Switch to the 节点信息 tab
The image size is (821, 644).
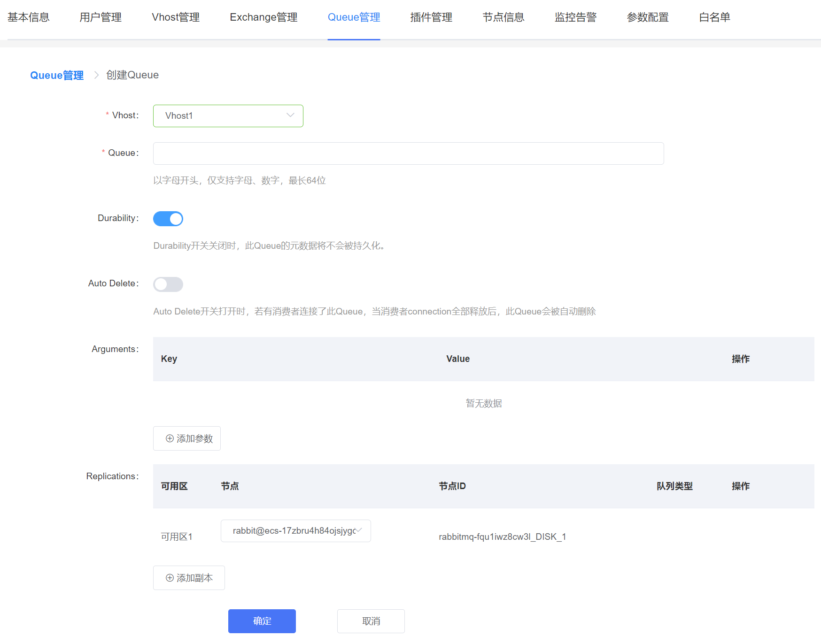pyautogui.click(x=503, y=17)
